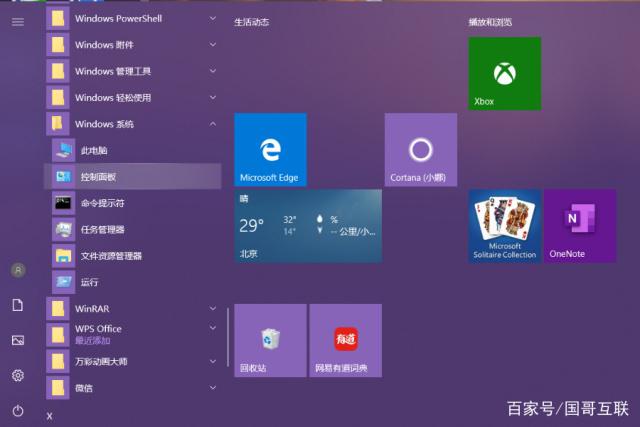640x427 pixels.
Task: Open the 回收站 recycle bin tile
Action: (270, 340)
